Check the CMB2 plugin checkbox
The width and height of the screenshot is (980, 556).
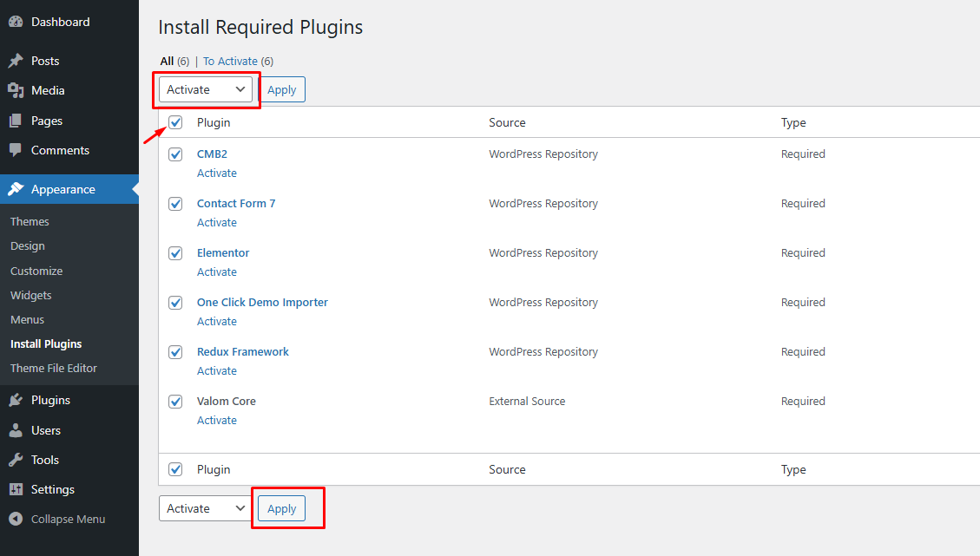[x=175, y=154]
